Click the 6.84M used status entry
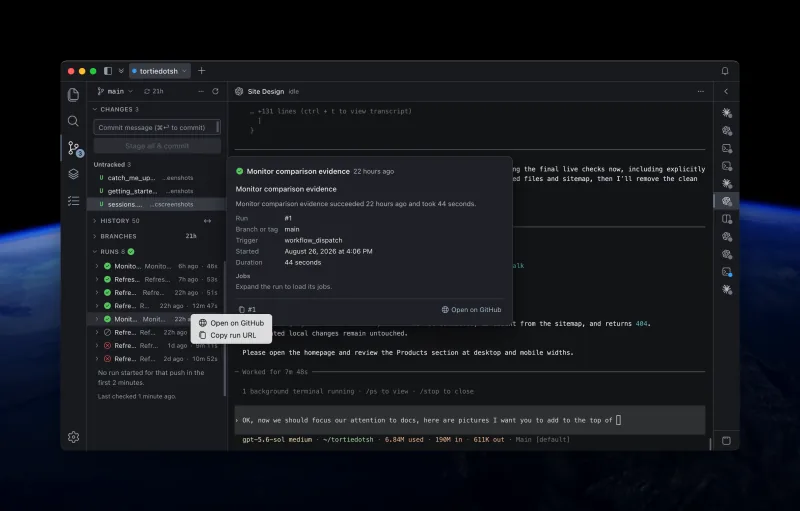The width and height of the screenshot is (800, 511). click(x=404, y=440)
